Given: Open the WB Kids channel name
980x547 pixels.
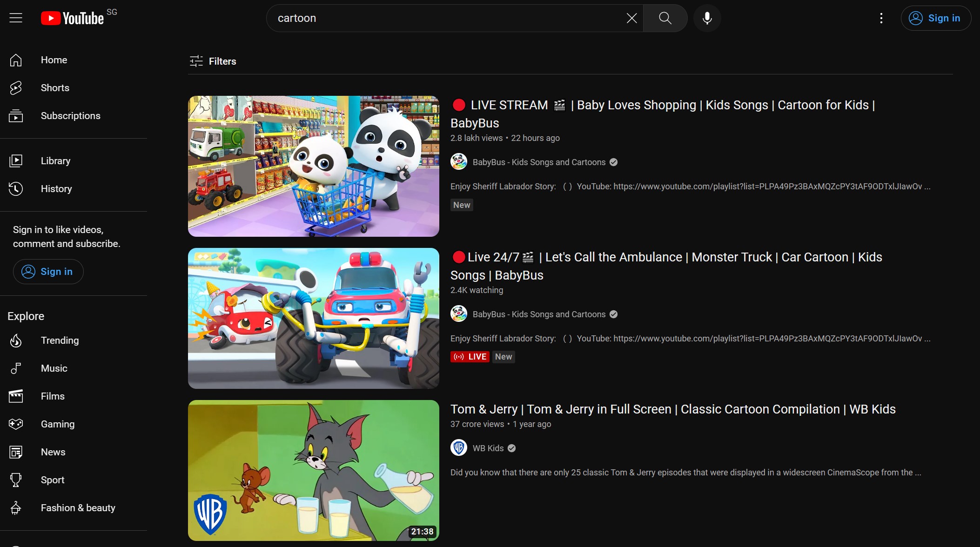Looking at the screenshot, I should point(488,448).
